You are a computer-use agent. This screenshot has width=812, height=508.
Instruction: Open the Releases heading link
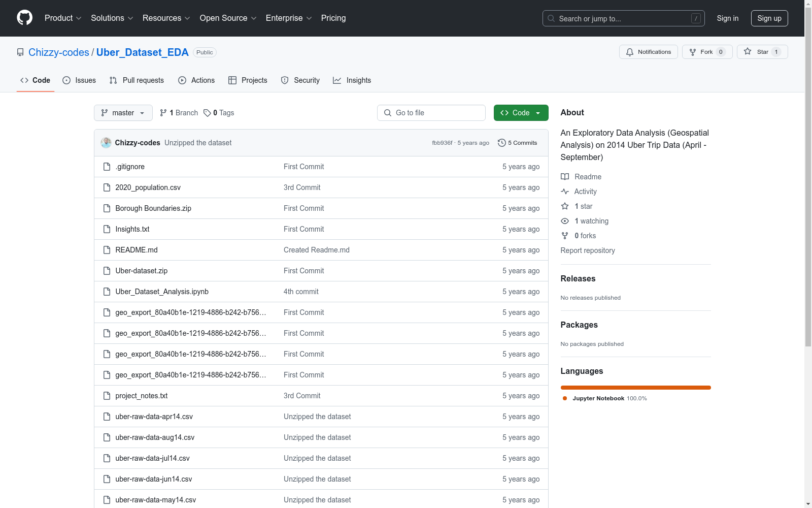578,278
